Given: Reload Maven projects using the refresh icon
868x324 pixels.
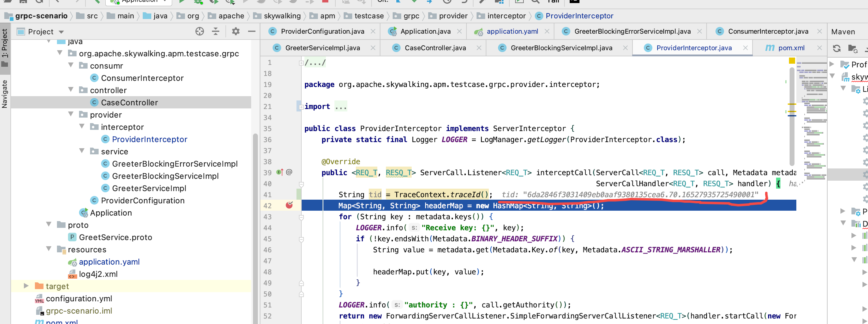Looking at the screenshot, I should pos(837,48).
